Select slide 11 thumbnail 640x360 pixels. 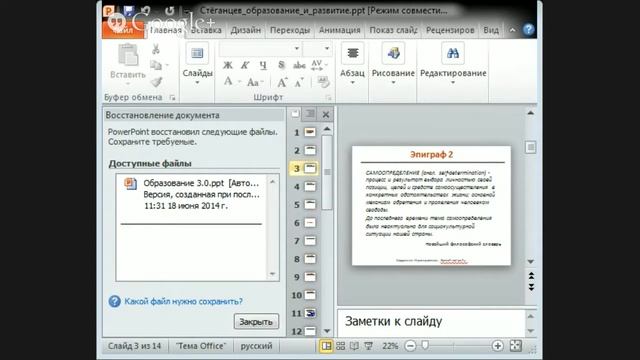[310, 313]
